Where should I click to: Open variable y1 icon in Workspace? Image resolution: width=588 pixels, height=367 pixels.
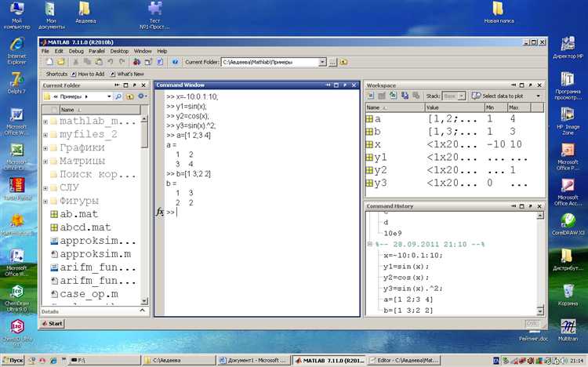(x=369, y=158)
